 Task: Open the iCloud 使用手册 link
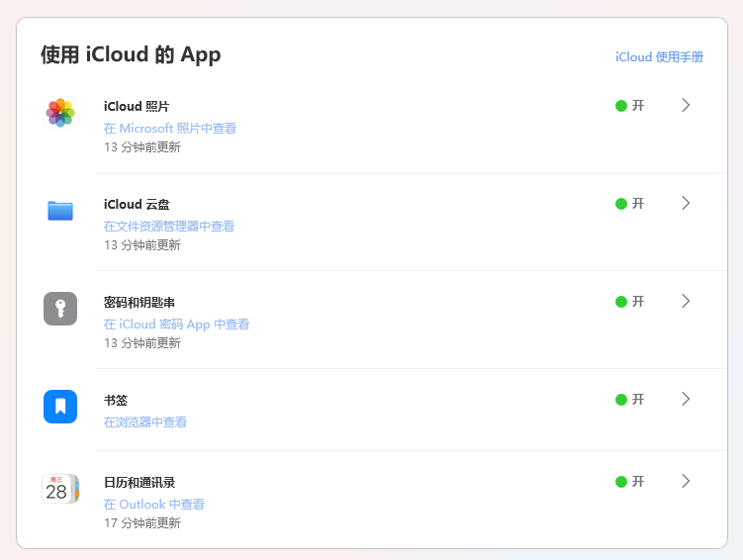(659, 57)
